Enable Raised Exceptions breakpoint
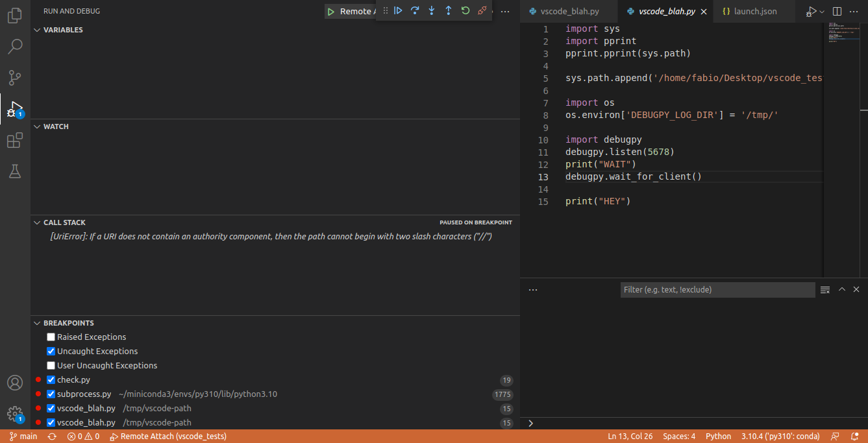 tap(51, 337)
